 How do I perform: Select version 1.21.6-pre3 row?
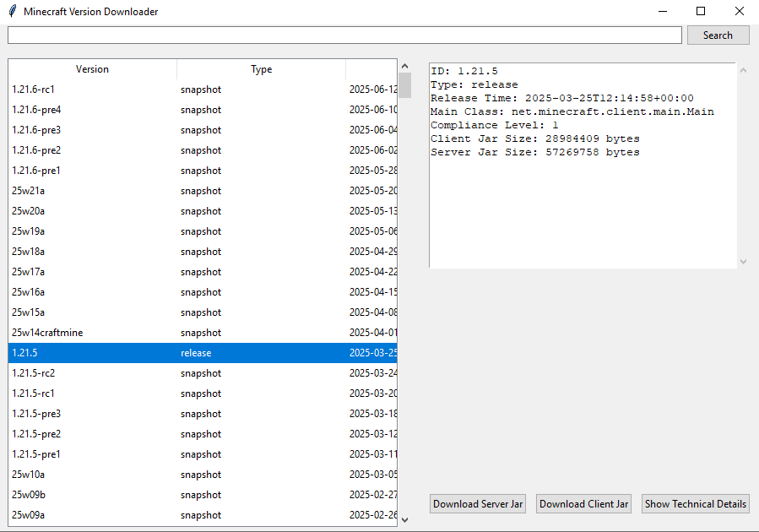pyautogui.click(x=203, y=130)
